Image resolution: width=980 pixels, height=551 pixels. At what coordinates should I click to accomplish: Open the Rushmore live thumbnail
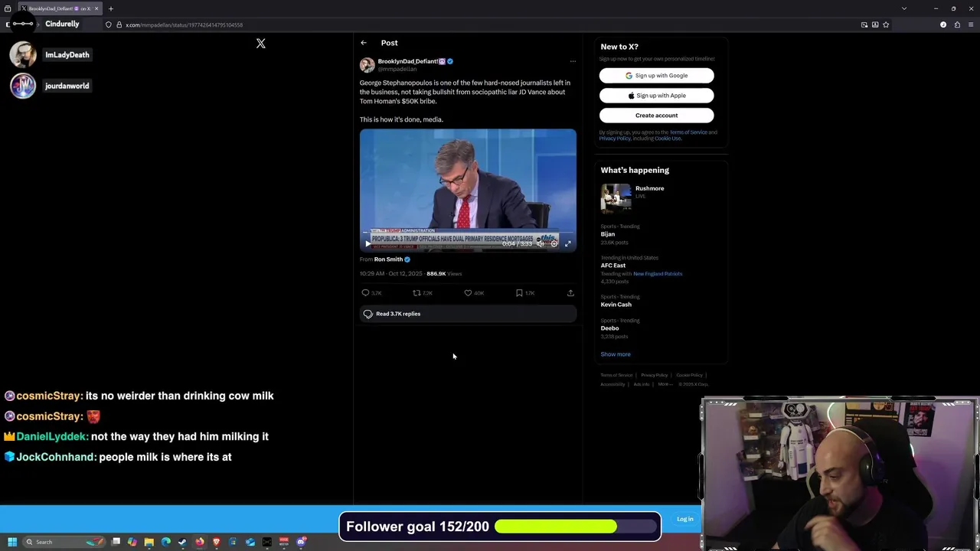[616, 197]
